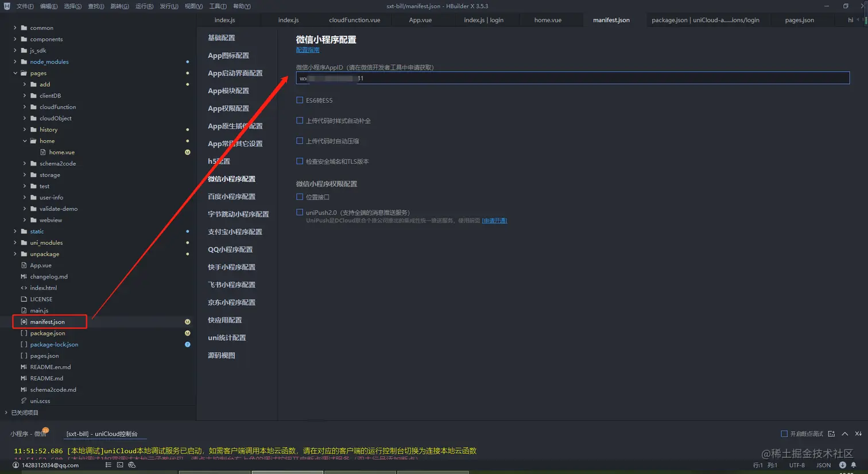
Task: Open the 基础配置 section
Action: [x=222, y=38]
